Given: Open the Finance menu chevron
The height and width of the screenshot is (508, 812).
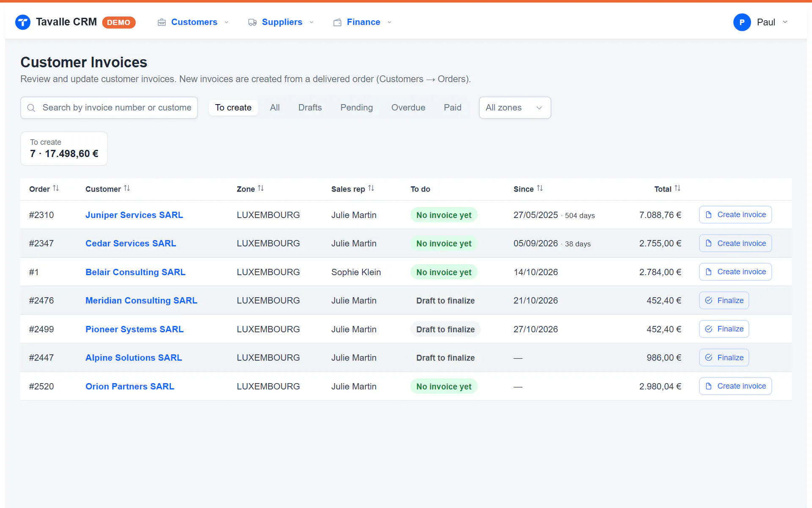Looking at the screenshot, I should coord(390,22).
